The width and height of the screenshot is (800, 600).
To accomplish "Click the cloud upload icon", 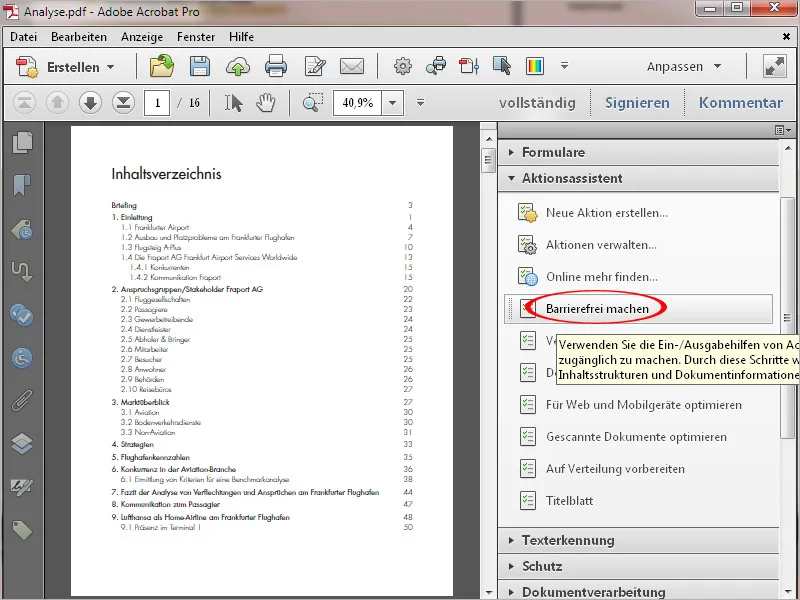I will point(238,67).
